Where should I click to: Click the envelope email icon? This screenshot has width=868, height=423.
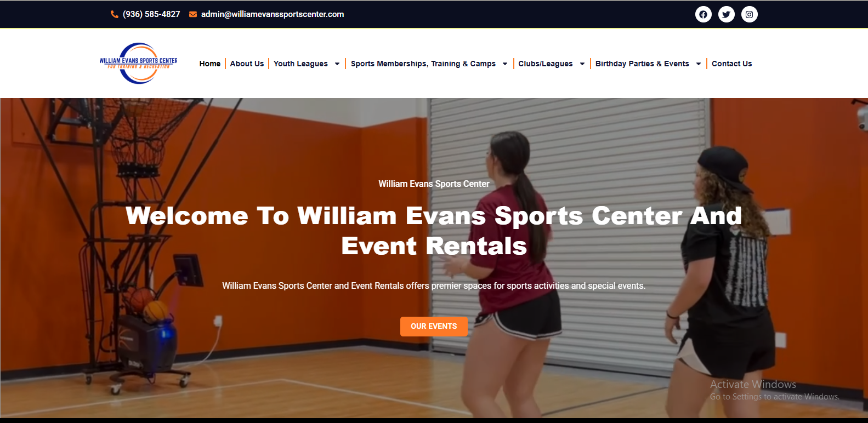[193, 14]
